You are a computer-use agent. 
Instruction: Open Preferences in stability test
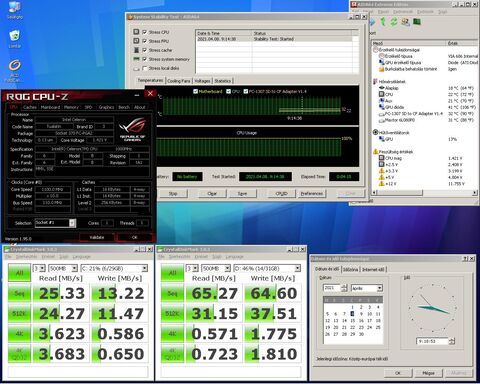312,194
